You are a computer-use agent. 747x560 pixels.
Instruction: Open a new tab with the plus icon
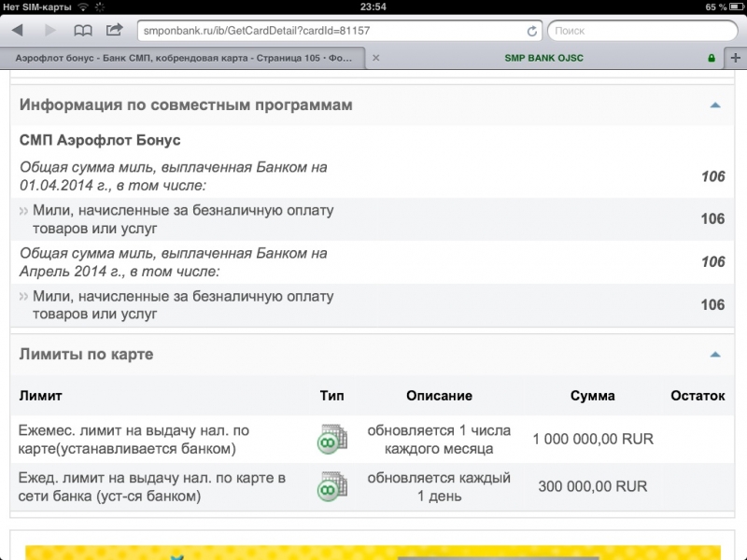736,58
